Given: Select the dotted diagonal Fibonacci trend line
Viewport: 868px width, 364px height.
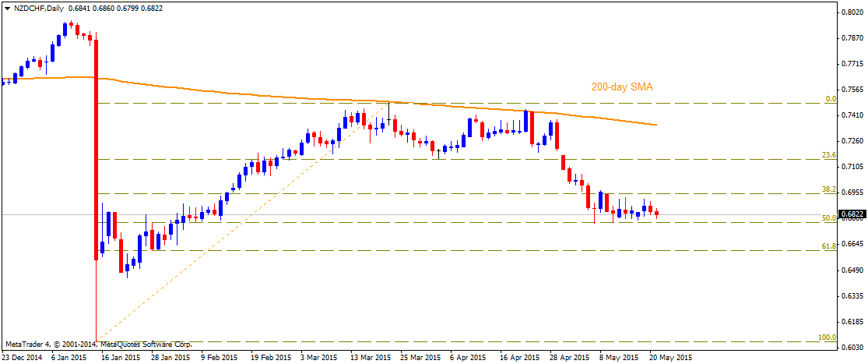Looking at the screenshot, I should (234, 226).
